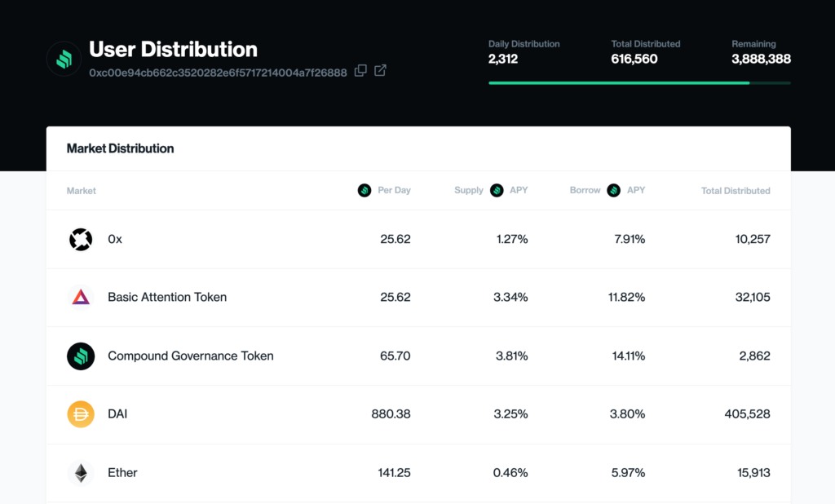Open the DAI market row
This screenshot has width=835, height=504.
point(418,414)
